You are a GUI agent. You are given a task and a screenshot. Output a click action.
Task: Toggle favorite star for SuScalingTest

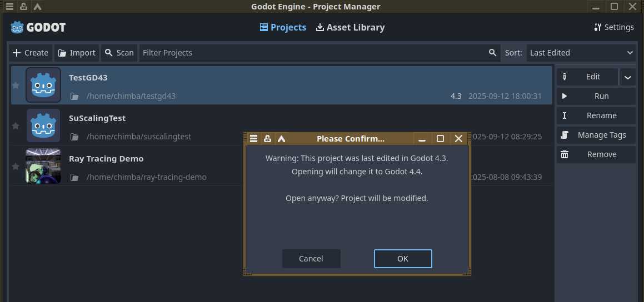[x=16, y=126]
